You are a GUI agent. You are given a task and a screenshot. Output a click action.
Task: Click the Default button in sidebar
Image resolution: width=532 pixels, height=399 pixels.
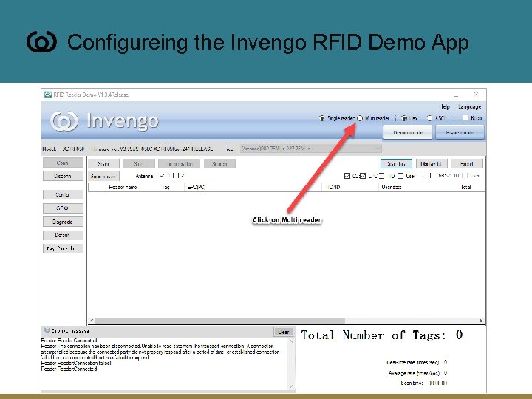click(62, 235)
